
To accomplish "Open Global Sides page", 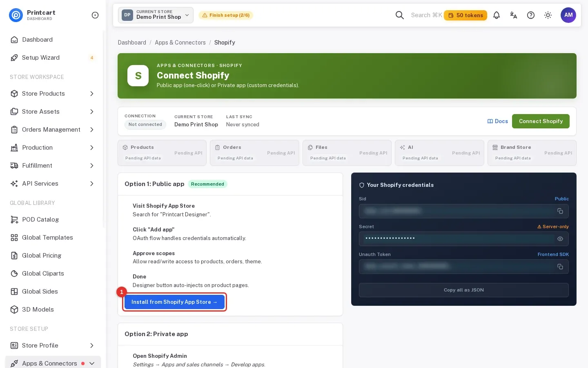I will click(53, 292).
